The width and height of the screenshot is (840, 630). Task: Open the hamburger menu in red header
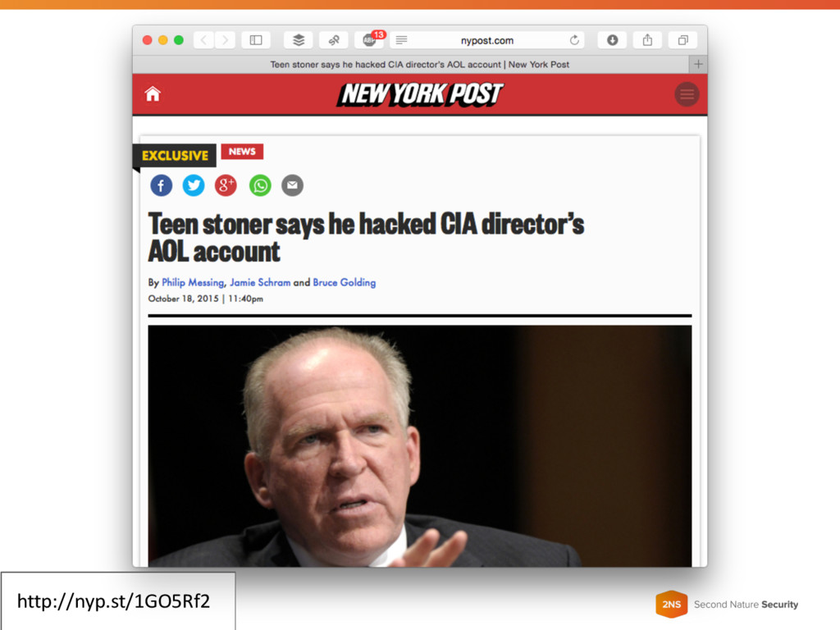click(687, 94)
